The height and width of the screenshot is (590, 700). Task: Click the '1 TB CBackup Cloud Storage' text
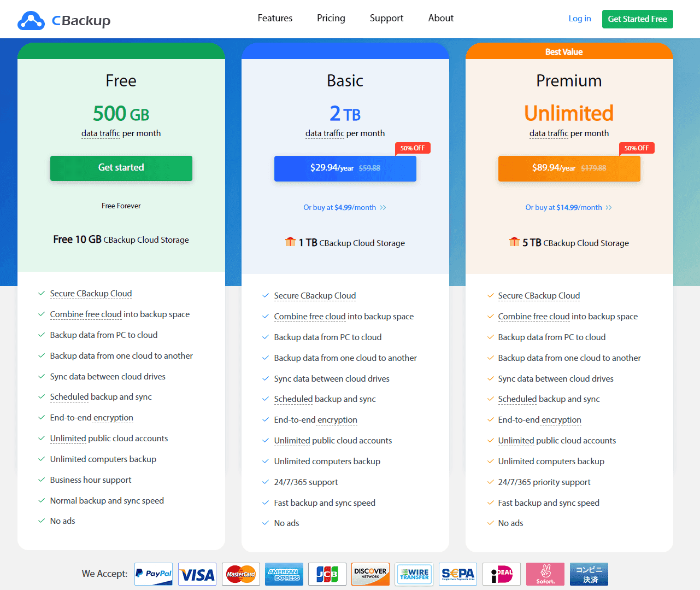[x=352, y=243]
